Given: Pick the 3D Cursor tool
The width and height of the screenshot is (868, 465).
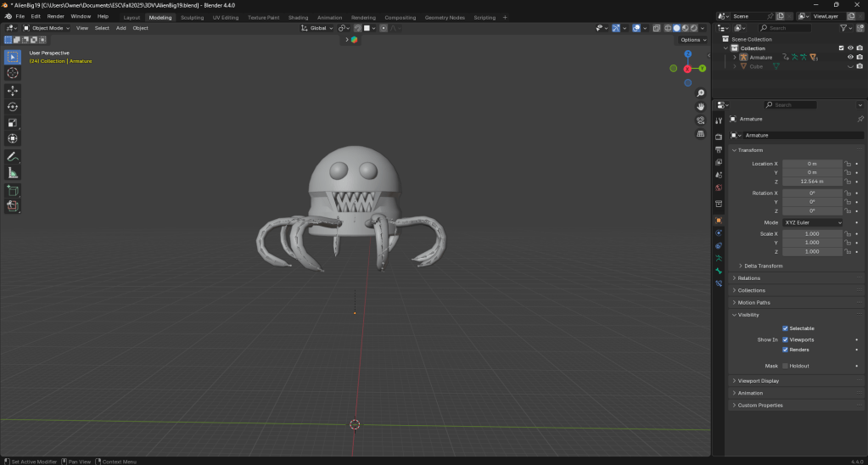Looking at the screenshot, I should pyautogui.click(x=13, y=73).
